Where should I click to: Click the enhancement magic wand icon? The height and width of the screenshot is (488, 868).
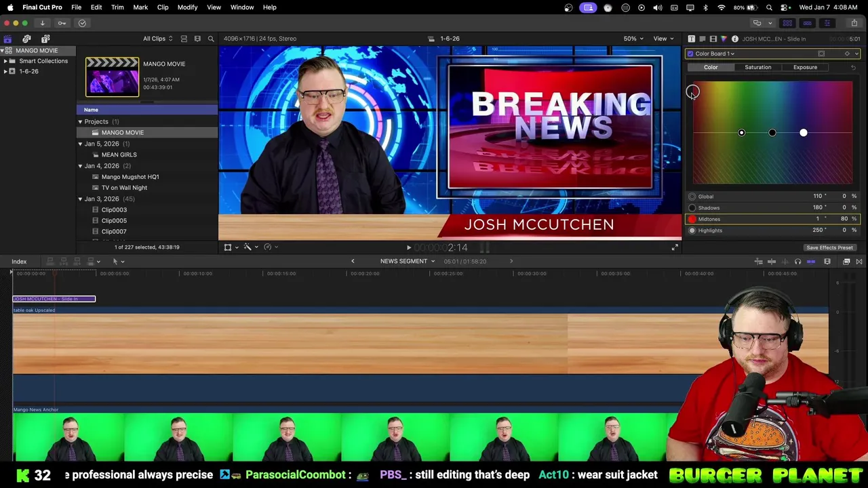[x=249, y=247]
